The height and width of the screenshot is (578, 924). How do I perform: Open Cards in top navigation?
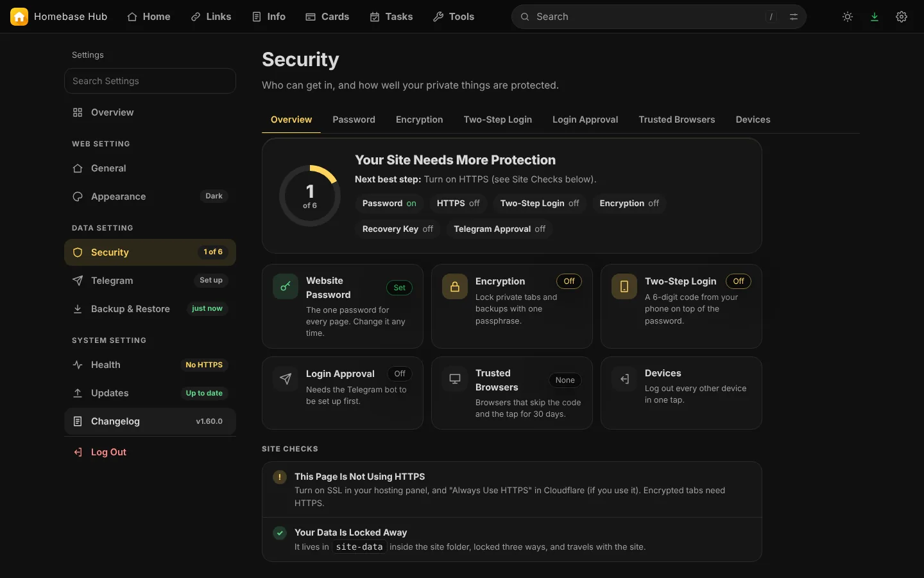click(327, 17)
